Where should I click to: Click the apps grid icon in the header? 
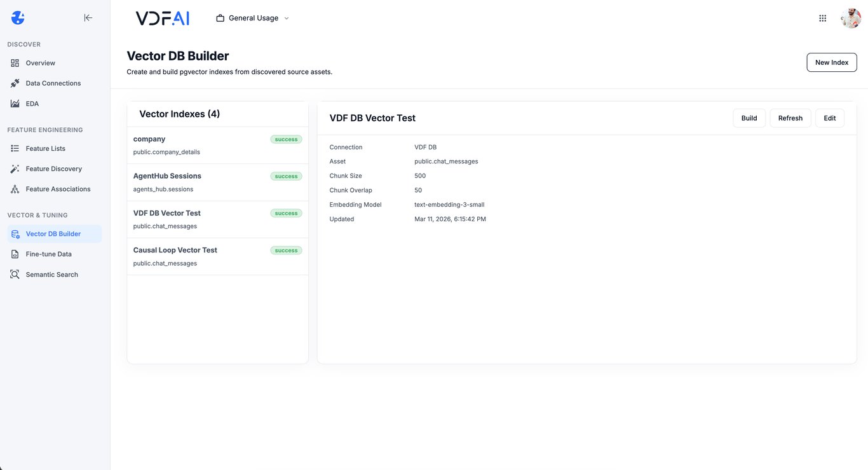[x=822, y=17]
